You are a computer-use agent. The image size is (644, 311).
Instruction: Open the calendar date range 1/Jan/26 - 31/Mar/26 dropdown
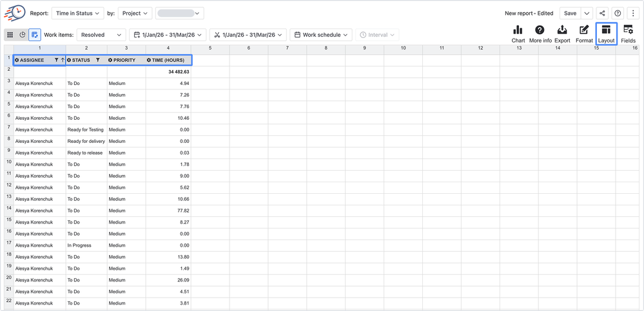point(168,35)
